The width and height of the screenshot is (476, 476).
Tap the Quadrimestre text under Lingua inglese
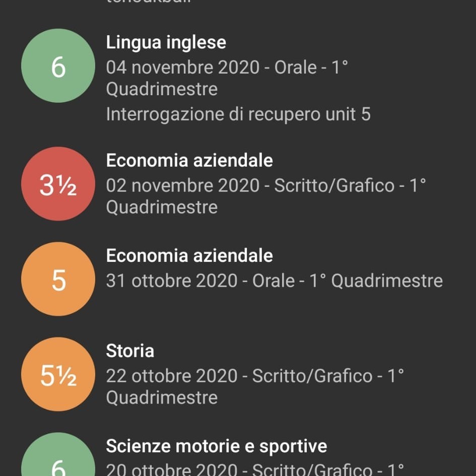162,89
